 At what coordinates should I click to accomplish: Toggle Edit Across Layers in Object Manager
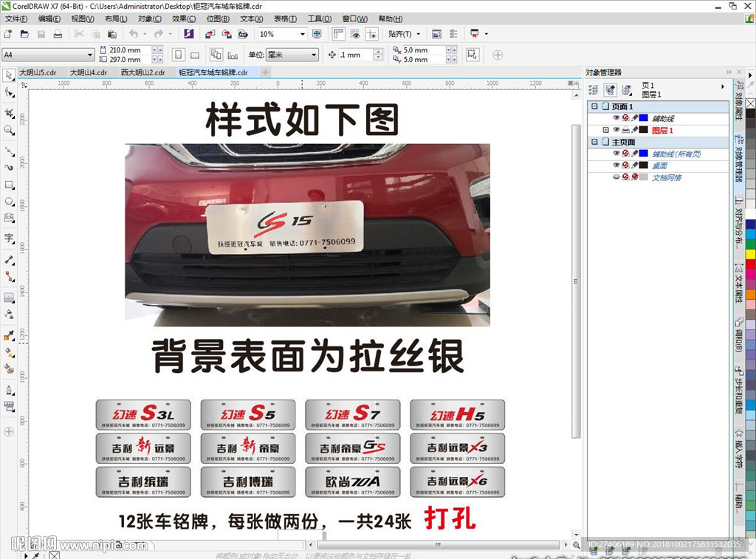610,89
